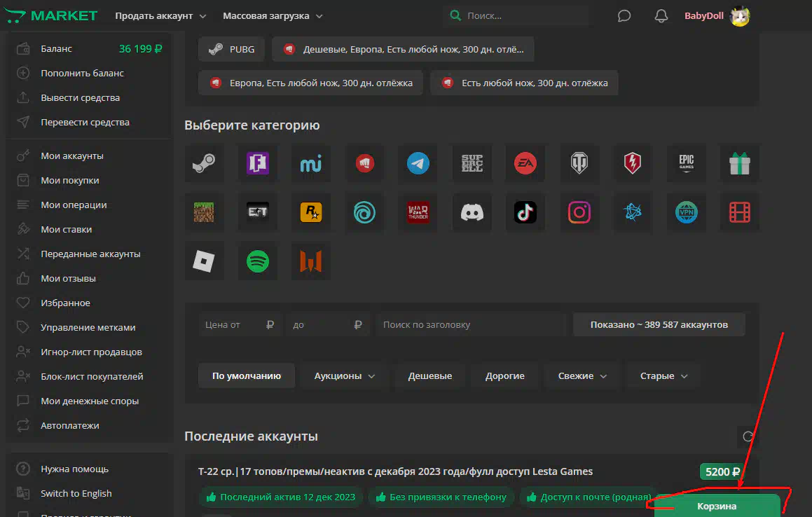
Task: Select the EA category icon
Action: (x=525, y=163)
